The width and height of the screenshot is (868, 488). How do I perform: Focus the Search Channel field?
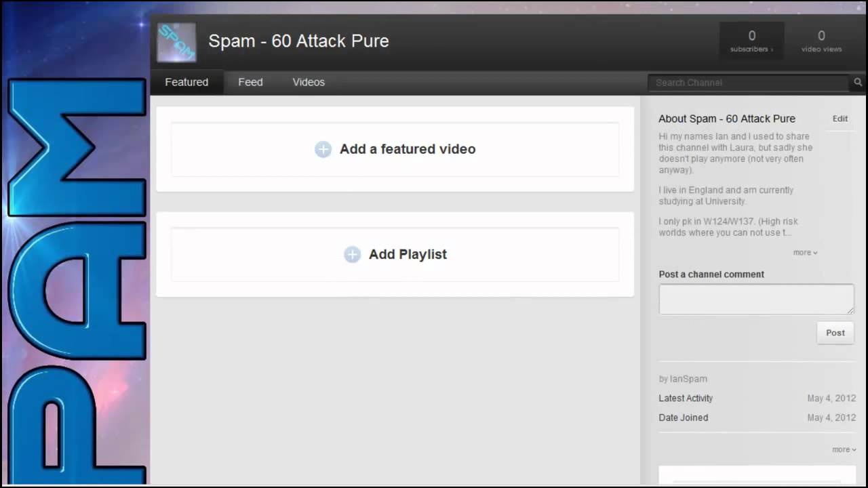coord(749,83)
